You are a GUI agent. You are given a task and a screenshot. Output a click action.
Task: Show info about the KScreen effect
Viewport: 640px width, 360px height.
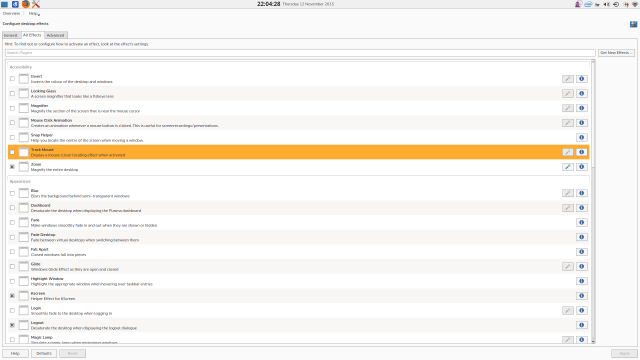582,296
